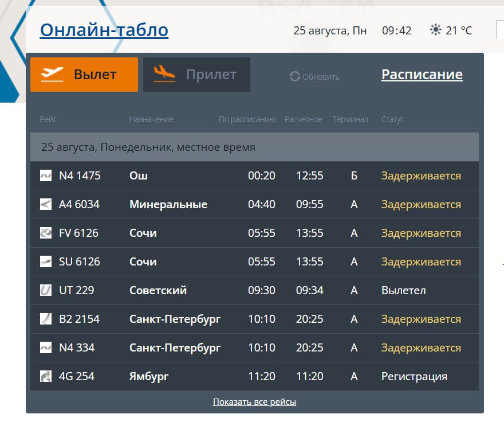Switch to the Вылет departures tab
The width and height of the screenshot is (504, 422).
(84, 75)
